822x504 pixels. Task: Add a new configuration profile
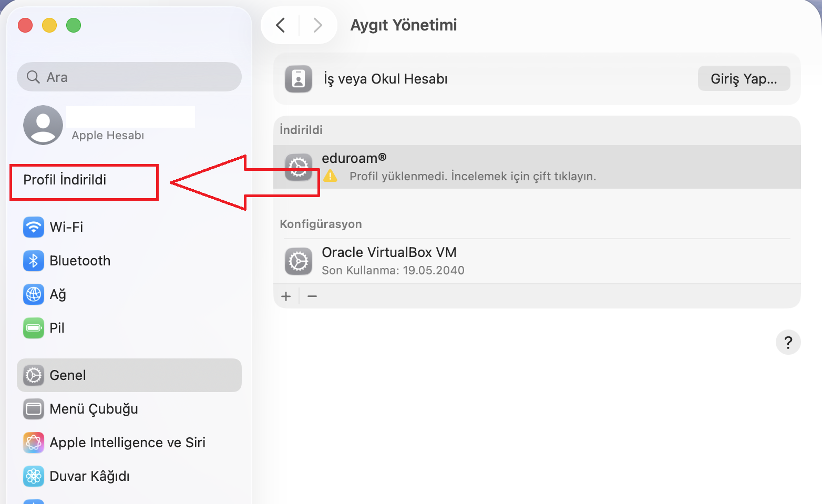click(x=285, y=296)
